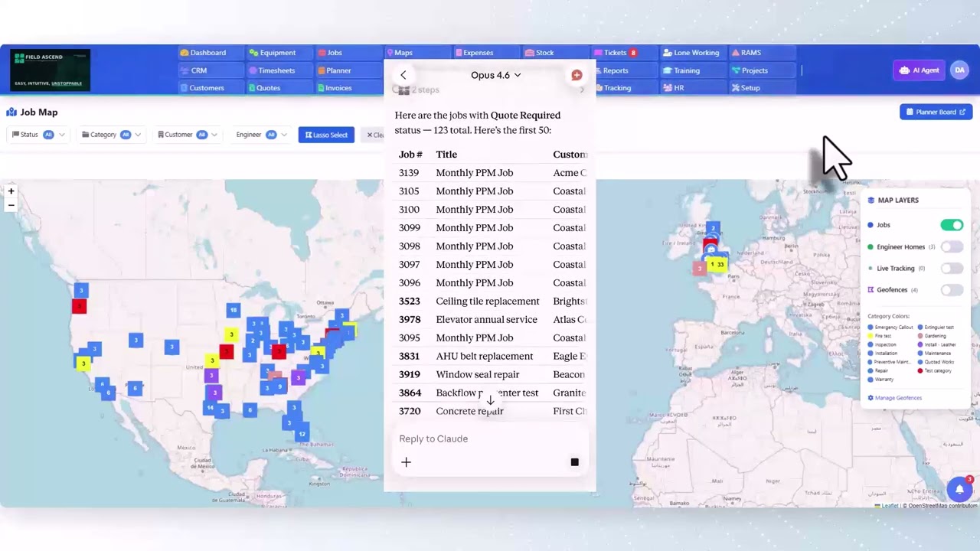980x551 pixels.
Task: Open the Planner Board link
Action: [x=936, y=112]
